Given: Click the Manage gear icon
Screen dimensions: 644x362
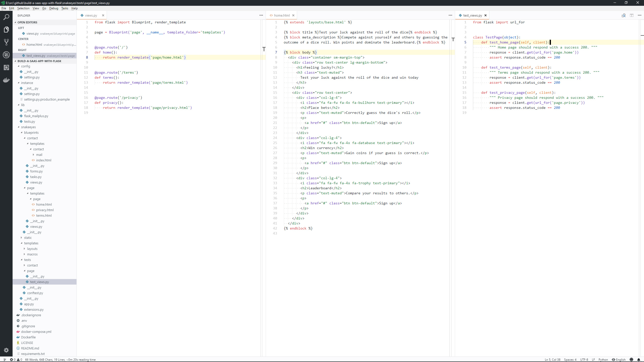Looking at the screenshot, I should 6,350.
